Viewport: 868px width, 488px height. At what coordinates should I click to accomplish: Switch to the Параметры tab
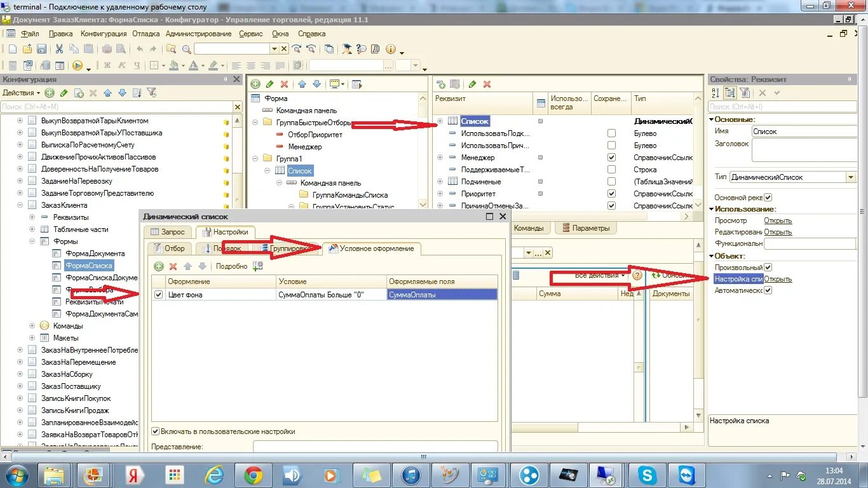[x=585, y=228]
